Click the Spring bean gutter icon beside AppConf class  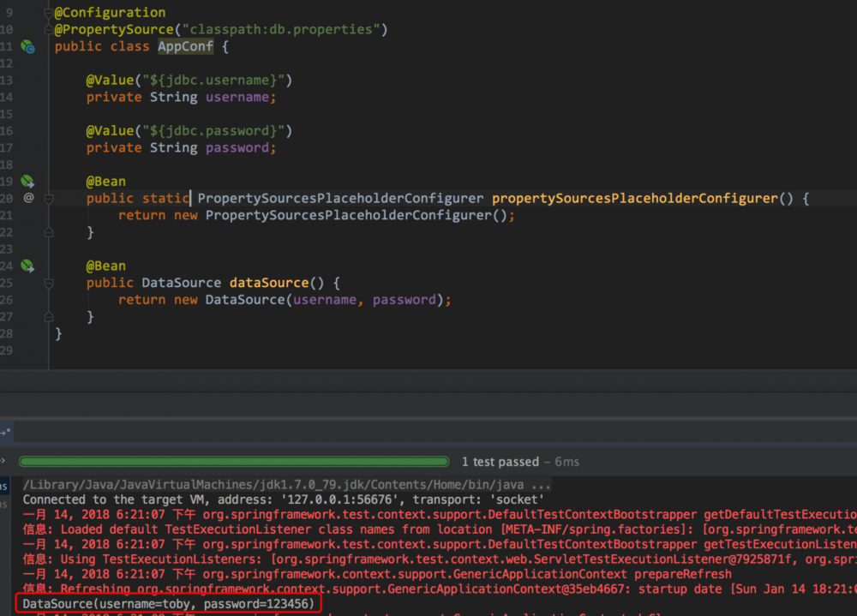(28, 47)
